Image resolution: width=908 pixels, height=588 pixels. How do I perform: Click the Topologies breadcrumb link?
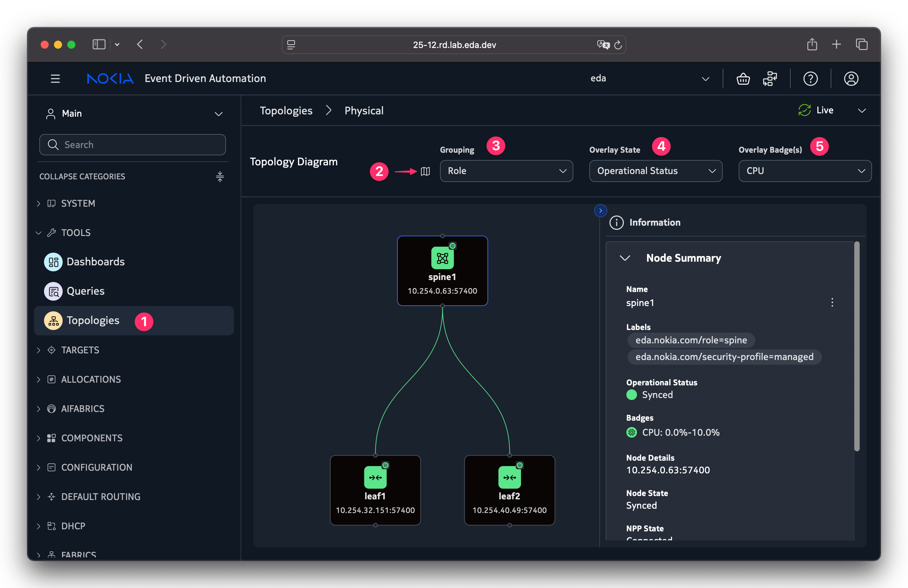pos(286,111)
